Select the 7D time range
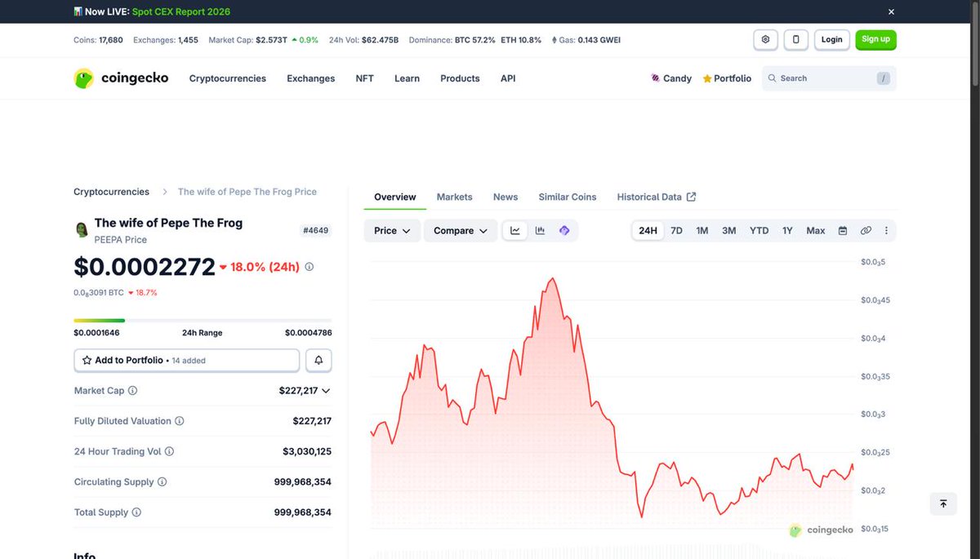Viewport: 980px width, 559px height. coord(676,231)
